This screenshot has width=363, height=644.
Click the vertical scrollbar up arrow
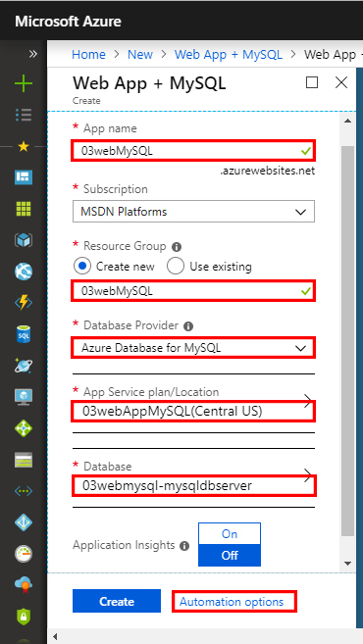click(347, 121)
